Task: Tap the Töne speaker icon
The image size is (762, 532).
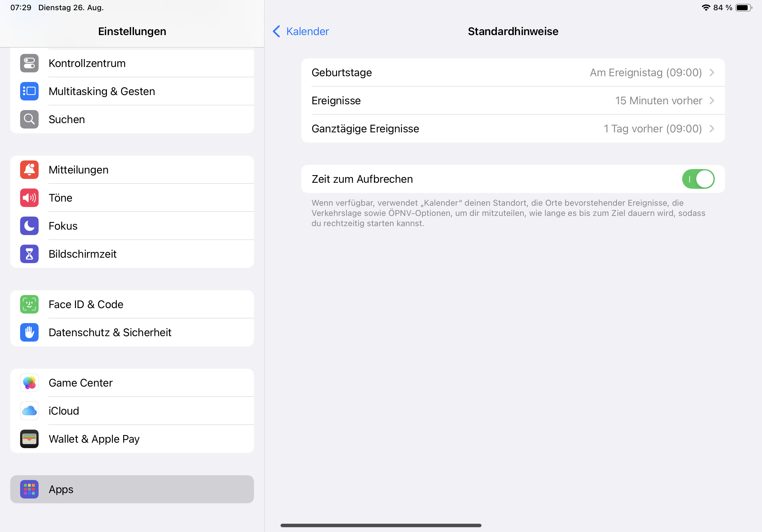Action: point(29,198)
